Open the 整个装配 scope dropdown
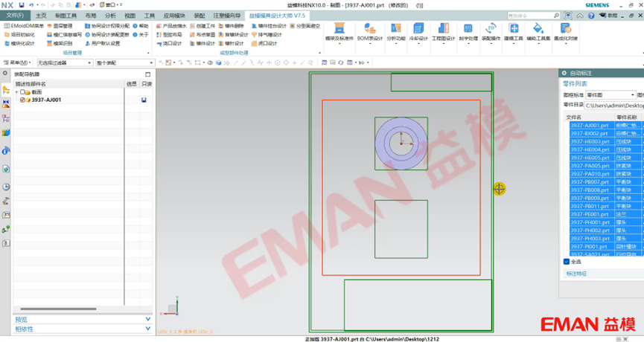644x342 pixels. 124,63
